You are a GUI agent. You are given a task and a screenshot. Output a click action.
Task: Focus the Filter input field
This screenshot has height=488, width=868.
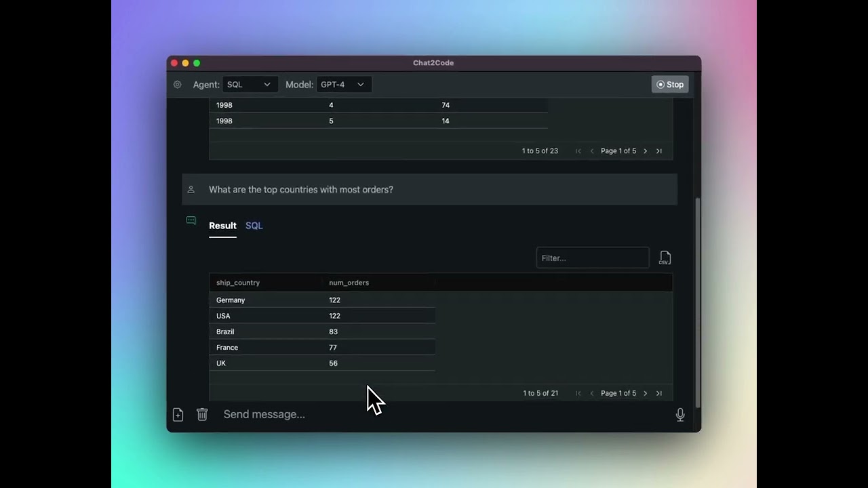pos(593,258)
